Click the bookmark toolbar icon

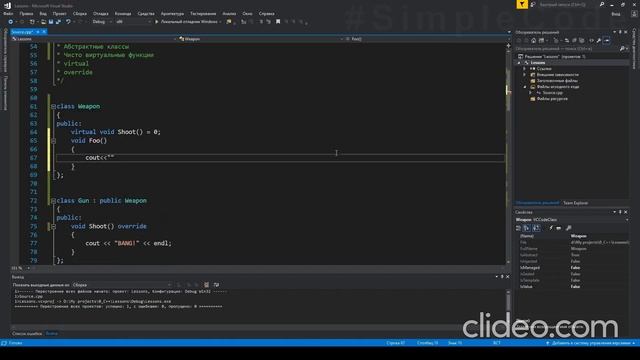coord(278,22)
